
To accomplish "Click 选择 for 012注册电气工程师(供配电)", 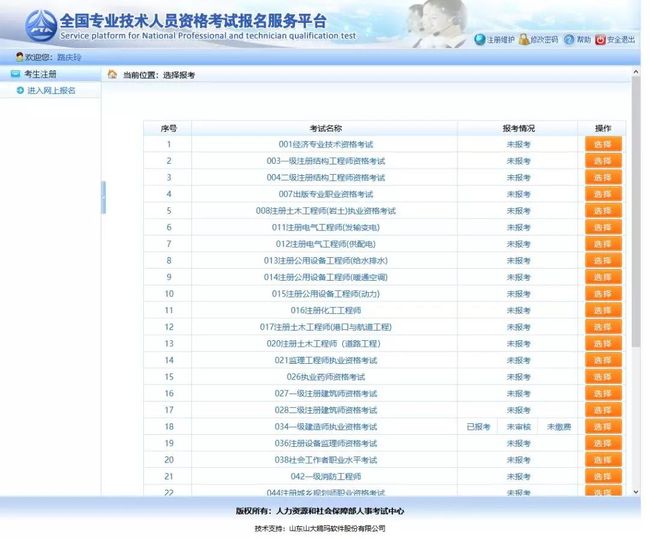I will [x=603, y=244].
